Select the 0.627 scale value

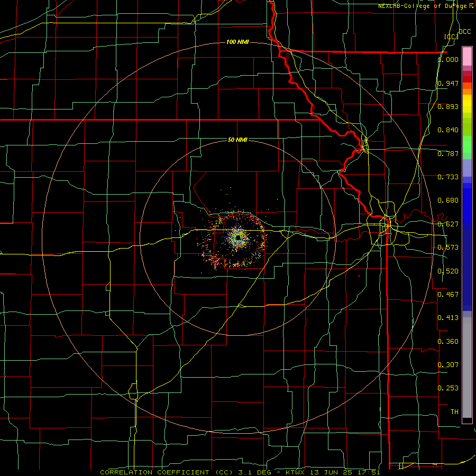448,224
